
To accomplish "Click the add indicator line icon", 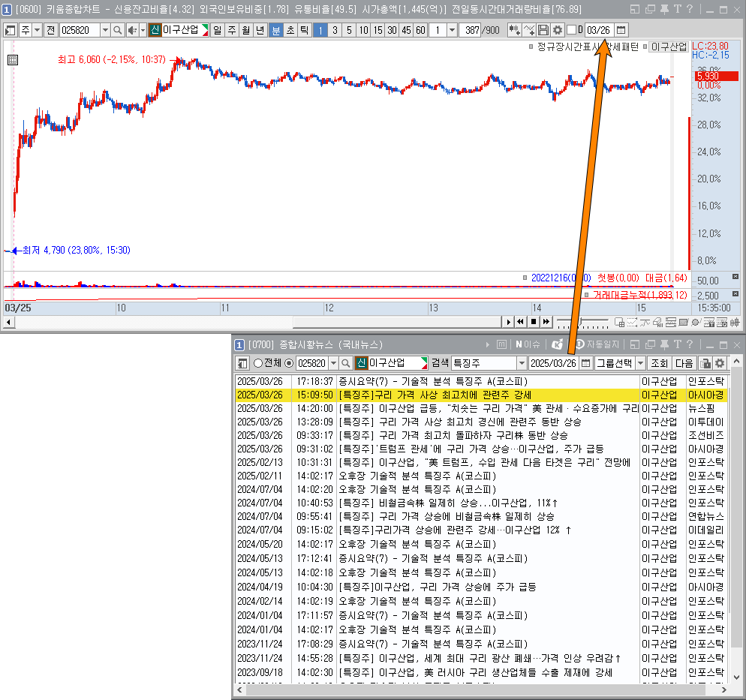I will tap(530, 30).
